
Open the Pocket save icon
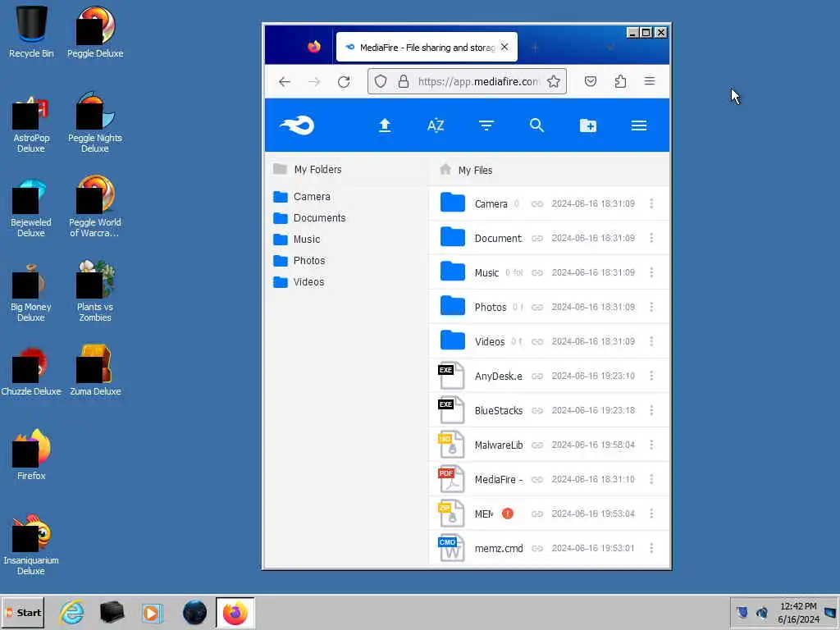pyautogui.click(x=591, y=81)
